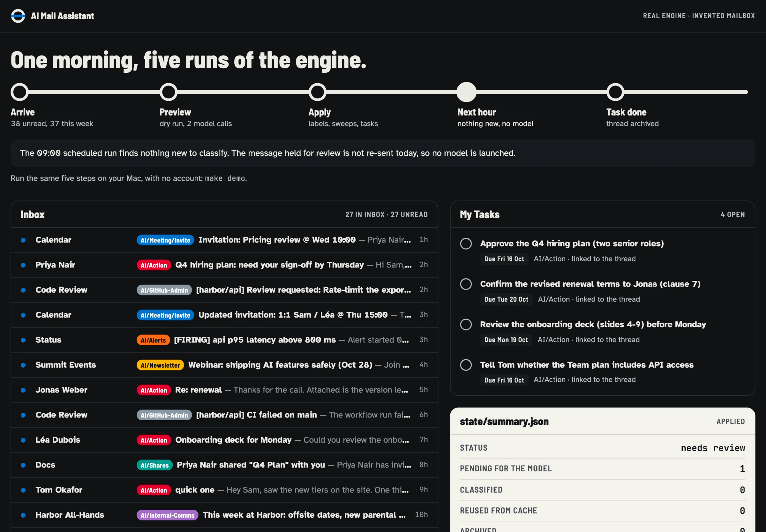The width and height of the screenshot is (766, 532).
Task: Click the AI/Alerts label on Status row
Action: (x=153, y=340)
